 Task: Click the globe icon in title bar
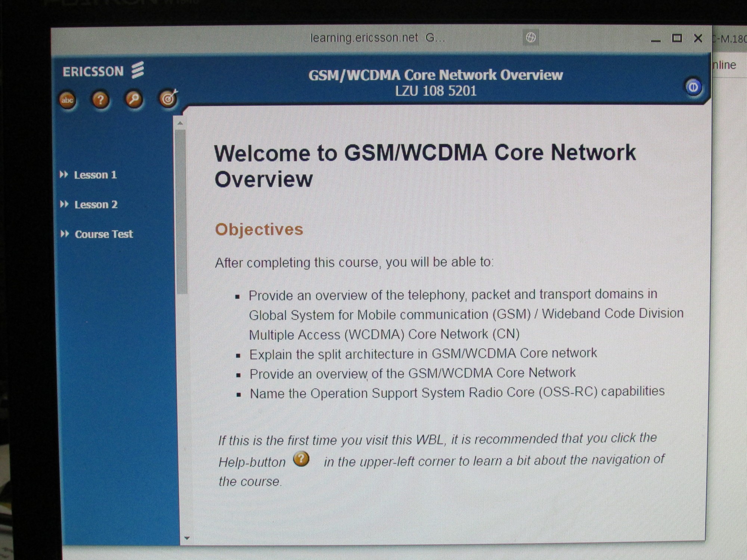pos(531,37)
